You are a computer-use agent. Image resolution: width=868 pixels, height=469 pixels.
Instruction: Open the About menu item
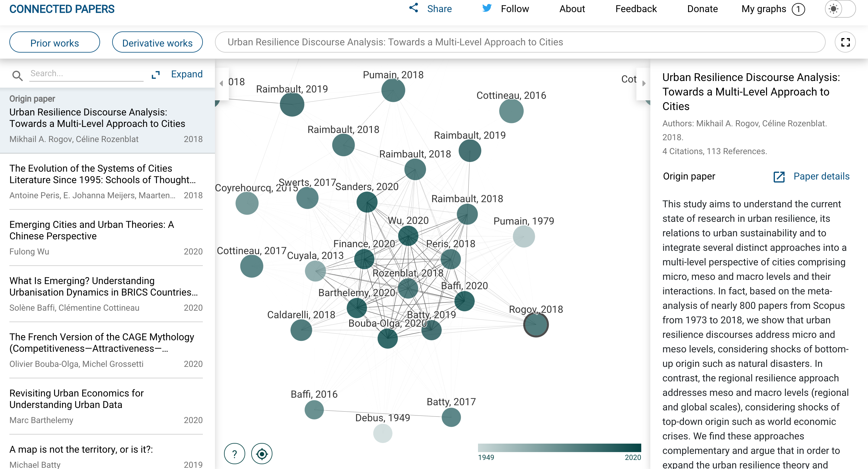coord(572,9)
